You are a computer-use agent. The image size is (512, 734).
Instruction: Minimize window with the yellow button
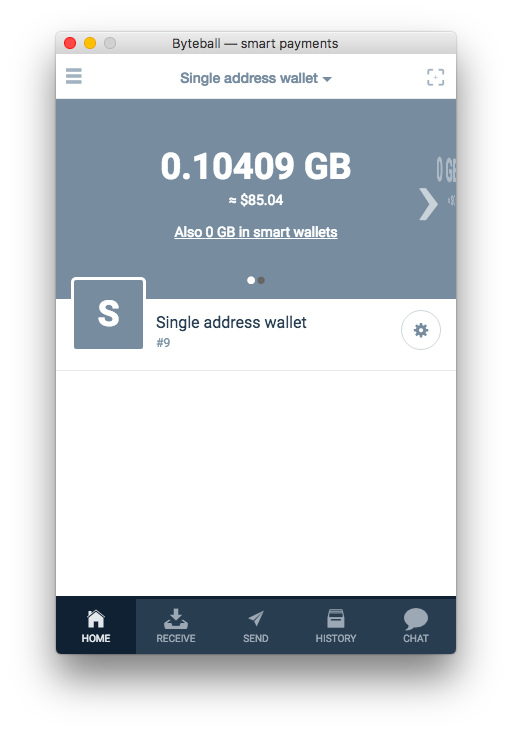[x=90, y=43]
